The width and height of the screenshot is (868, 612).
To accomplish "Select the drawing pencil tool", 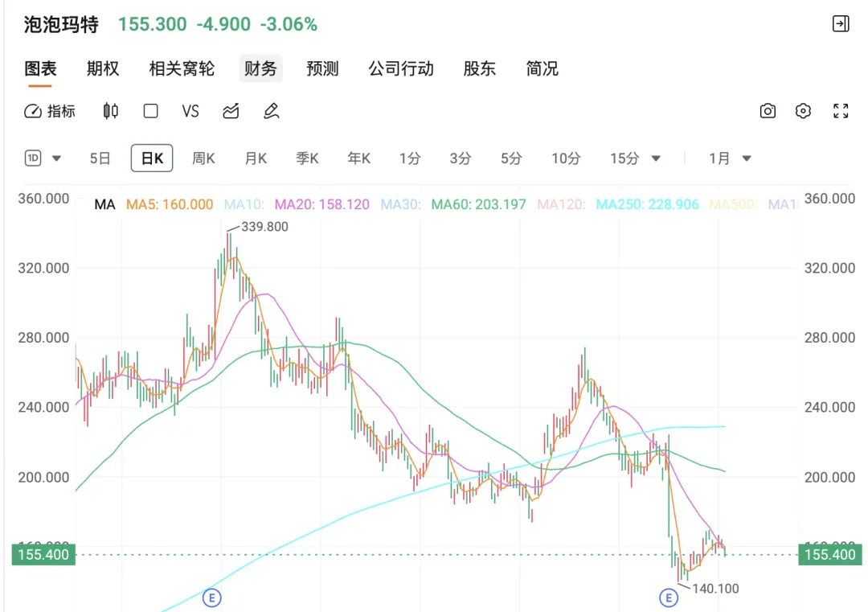I will (x=272, y=111).
